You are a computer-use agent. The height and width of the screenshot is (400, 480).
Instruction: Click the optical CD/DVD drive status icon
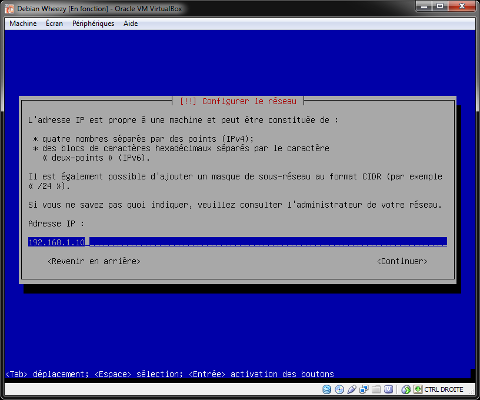[x=339, y=389]
